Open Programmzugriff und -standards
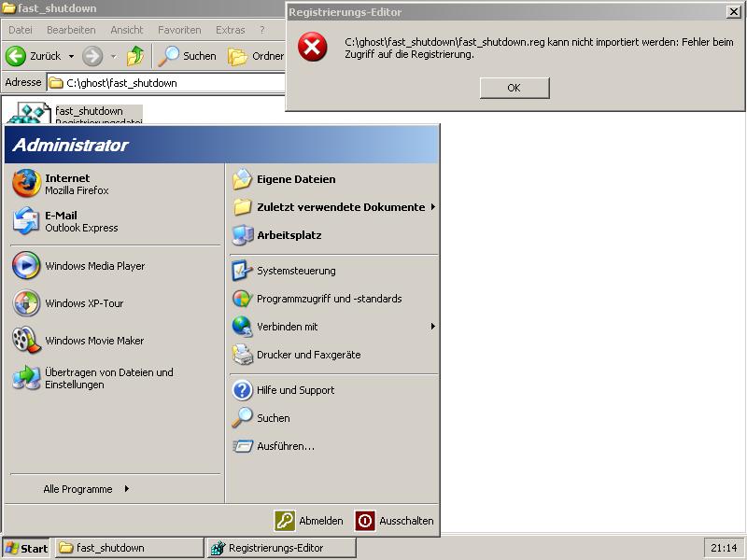This screenshot has height=560, width=747. pos(333,299)
